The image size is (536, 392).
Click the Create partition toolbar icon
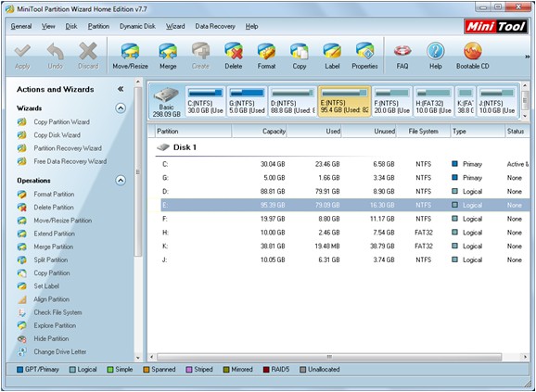point(200,52)
